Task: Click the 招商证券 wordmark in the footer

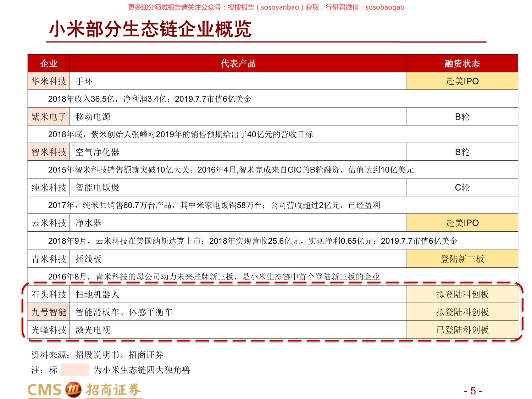Action: (113, 390)
